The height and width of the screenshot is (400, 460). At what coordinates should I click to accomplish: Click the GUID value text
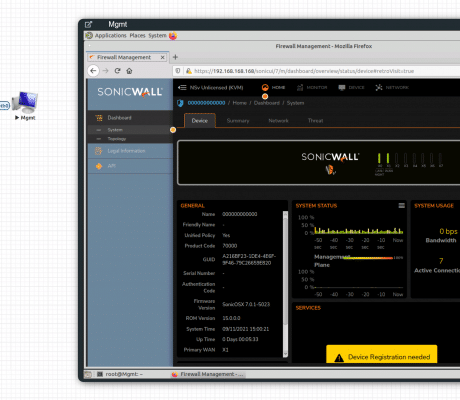[x=249, y=260]
